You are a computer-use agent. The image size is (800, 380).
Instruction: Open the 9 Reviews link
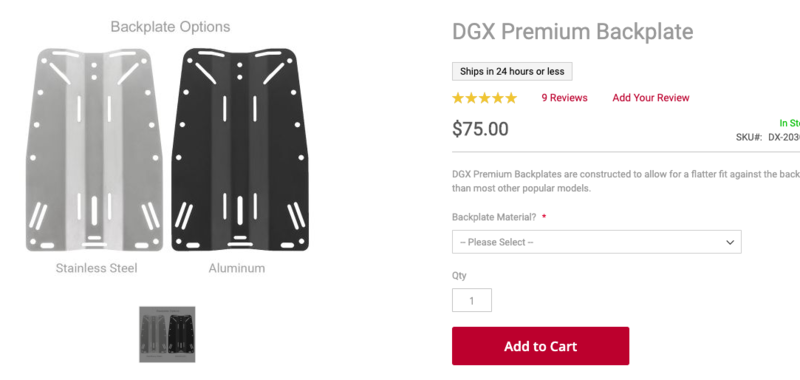click(x=564, y=98)
